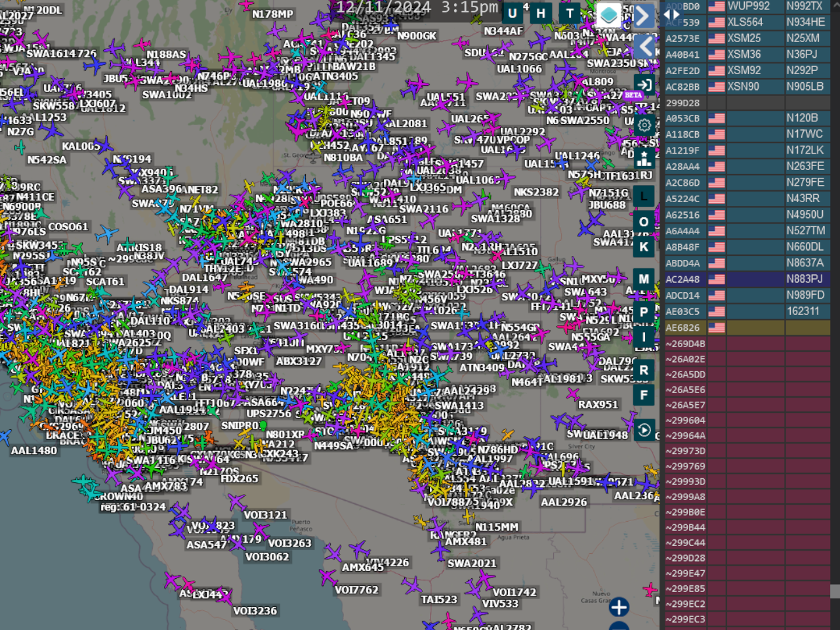Click the sidebar width left-right arrows handle
The image size is (840, 630).
tap(672, 14)
